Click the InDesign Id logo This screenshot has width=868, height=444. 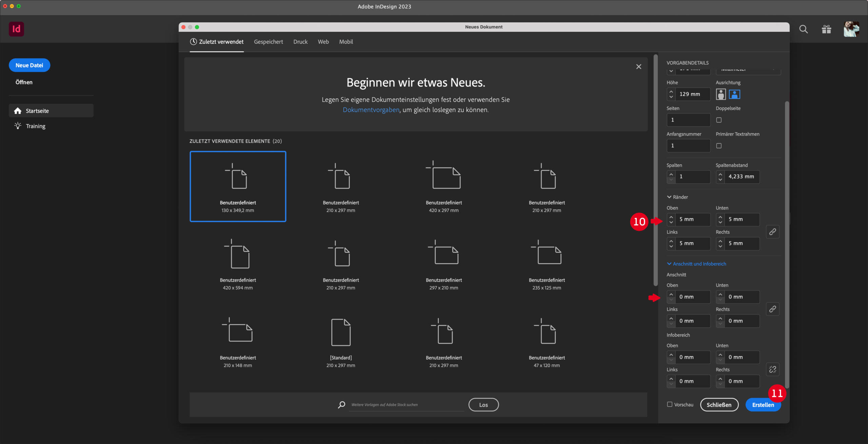16,29
